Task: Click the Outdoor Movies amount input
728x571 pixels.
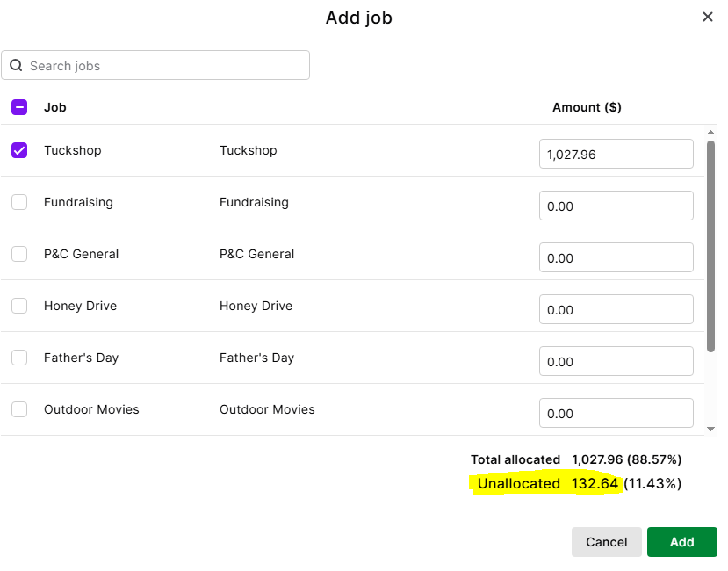Action: 616,413
